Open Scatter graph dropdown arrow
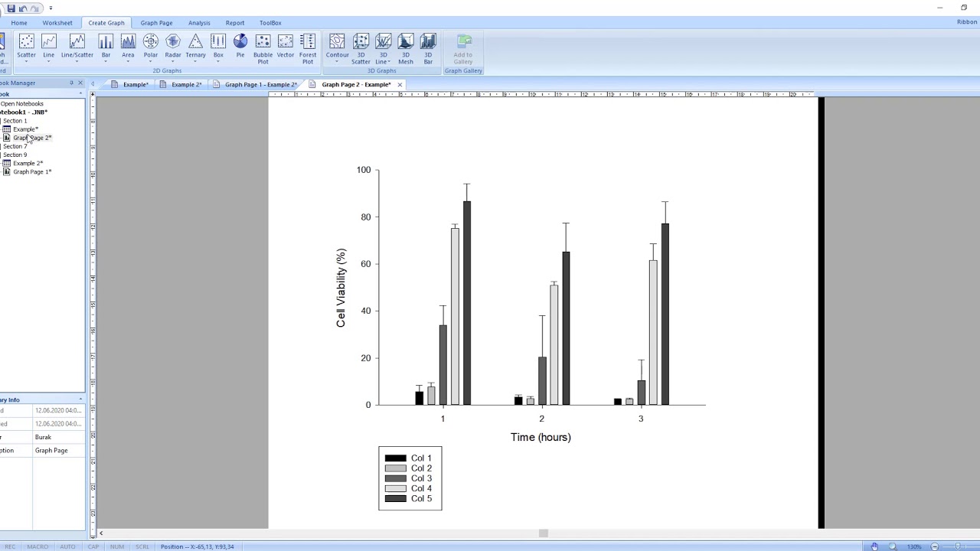This screenshot has width=980, height=551. [x=26, y=61]
